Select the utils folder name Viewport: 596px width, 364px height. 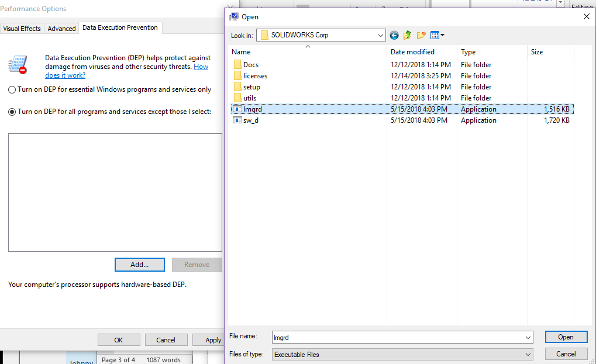pos(250,98)
